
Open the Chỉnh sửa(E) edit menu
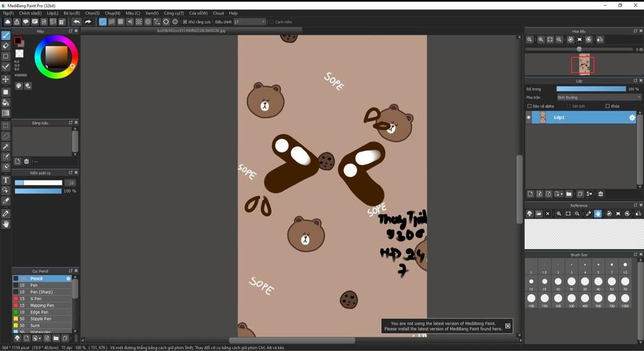30,13
